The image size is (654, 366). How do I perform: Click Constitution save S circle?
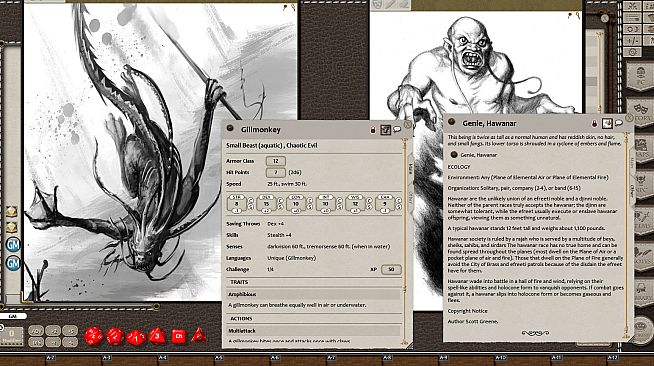(310, 207)
